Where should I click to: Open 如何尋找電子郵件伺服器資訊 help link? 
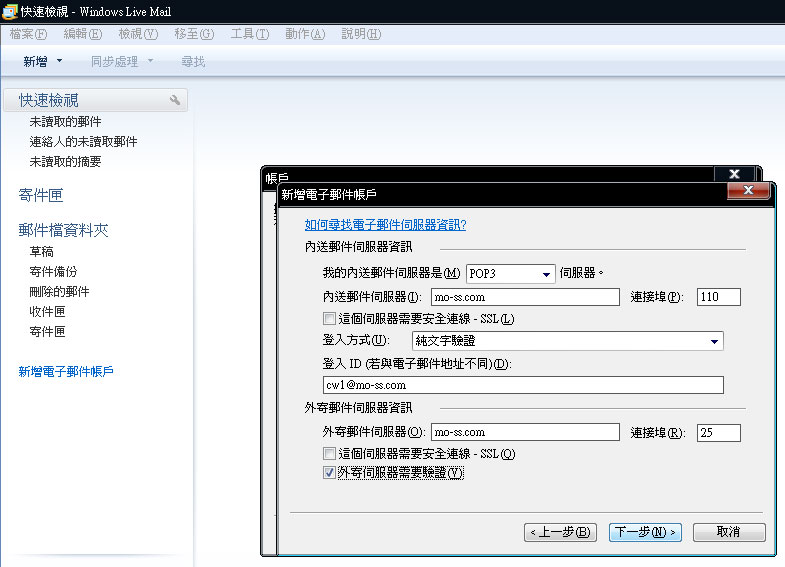click(385, 225)
